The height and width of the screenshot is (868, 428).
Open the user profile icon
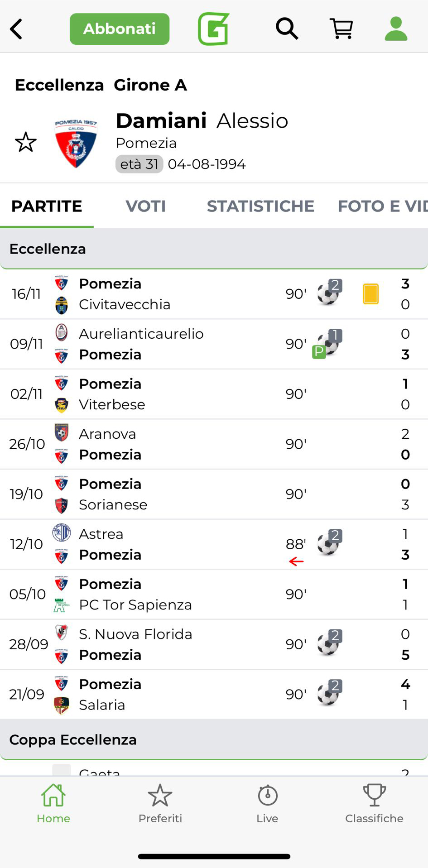(x=396, y=29)
